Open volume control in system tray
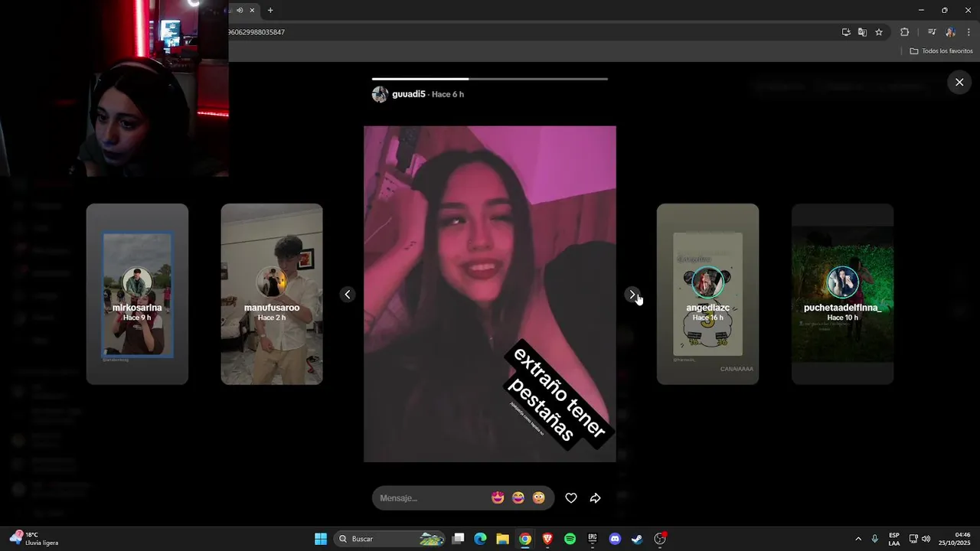 pos(926,539)
